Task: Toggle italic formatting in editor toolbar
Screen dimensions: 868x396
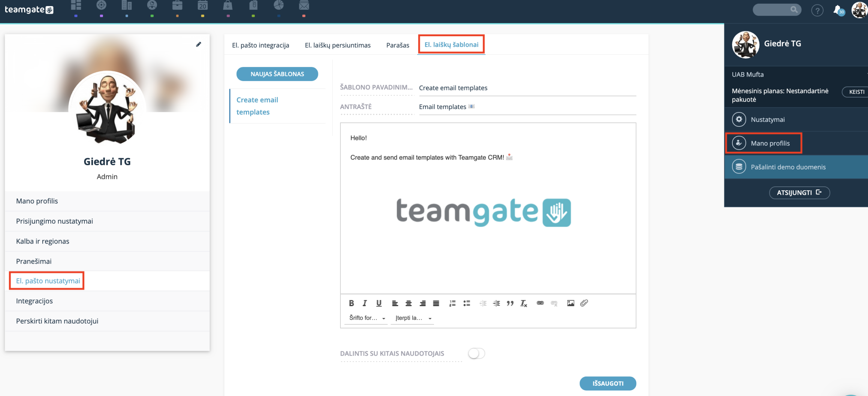Action: click(365, 303)
